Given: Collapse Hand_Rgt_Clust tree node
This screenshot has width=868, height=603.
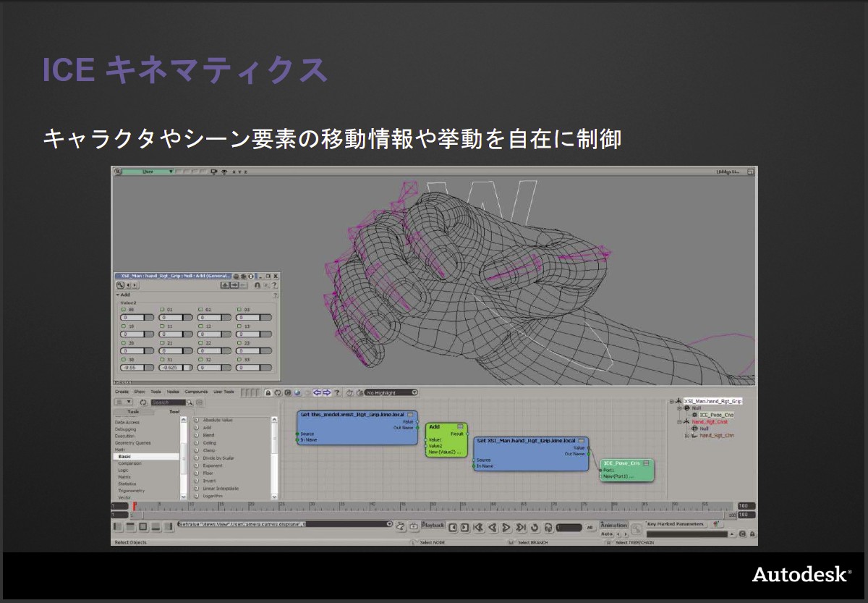Looking at the screenshot, I should point(679,422).
